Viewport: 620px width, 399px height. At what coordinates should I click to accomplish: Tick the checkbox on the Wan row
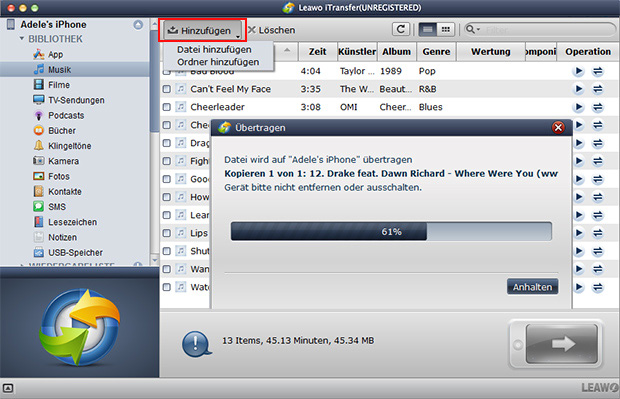click(166, 269)
